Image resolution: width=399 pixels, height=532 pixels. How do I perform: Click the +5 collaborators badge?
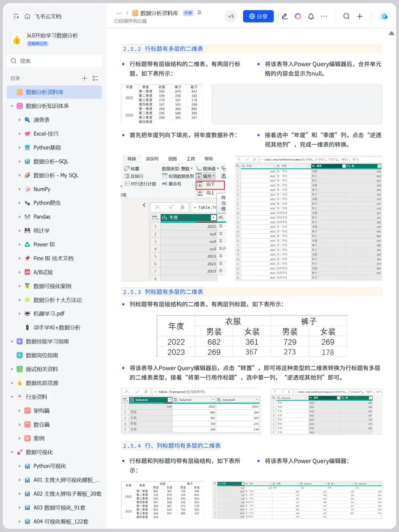[231, 16]
